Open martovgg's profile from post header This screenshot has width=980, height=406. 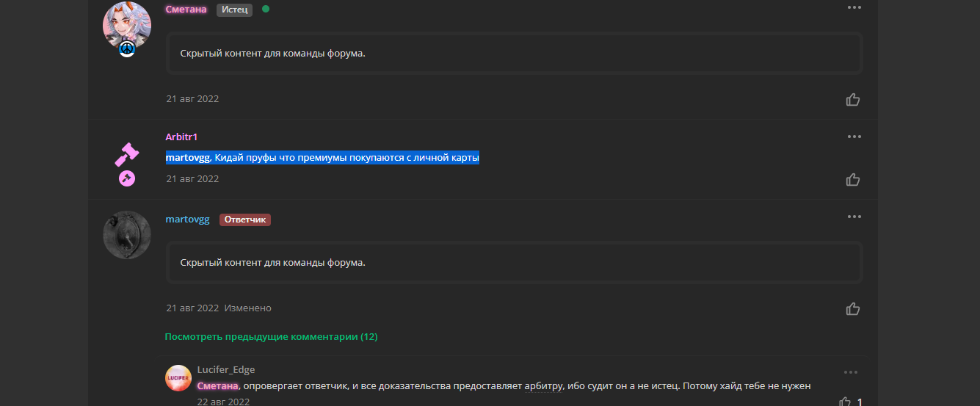(188, 220)
